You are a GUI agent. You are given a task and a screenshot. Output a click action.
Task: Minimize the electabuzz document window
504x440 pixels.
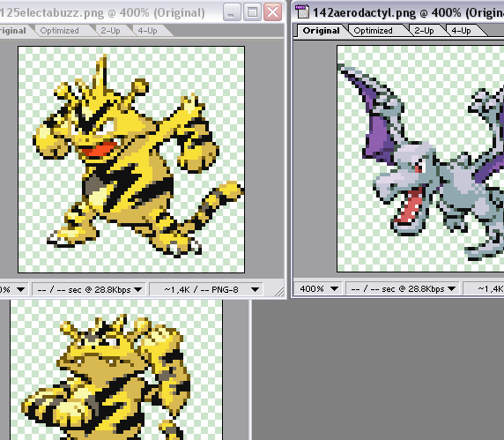click(232, 12)
